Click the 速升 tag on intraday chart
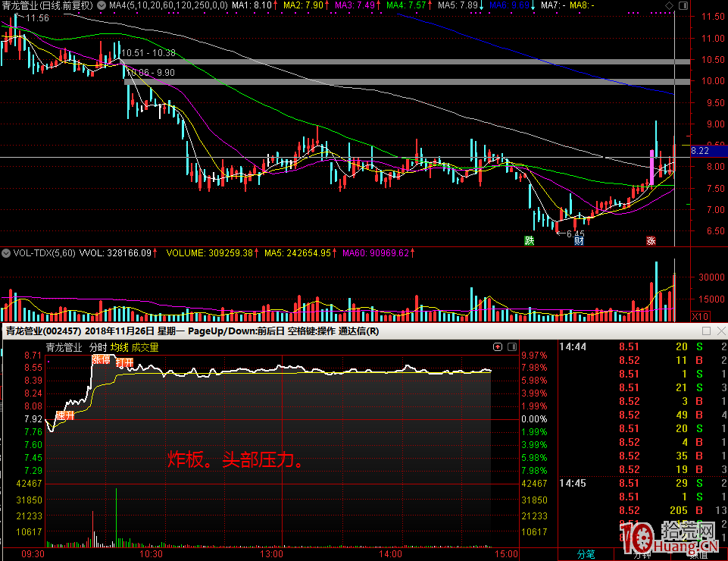Viewport: 728px width, 561px height. coord(65,415)
